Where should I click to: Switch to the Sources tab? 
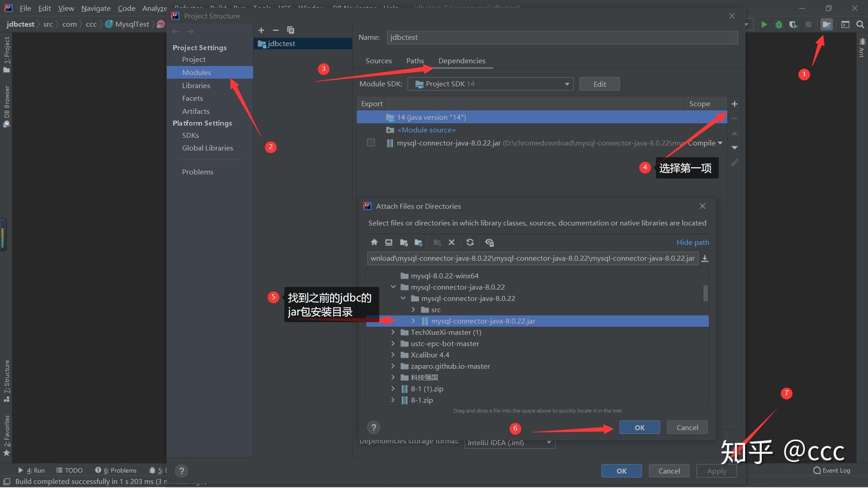point(379,61)
